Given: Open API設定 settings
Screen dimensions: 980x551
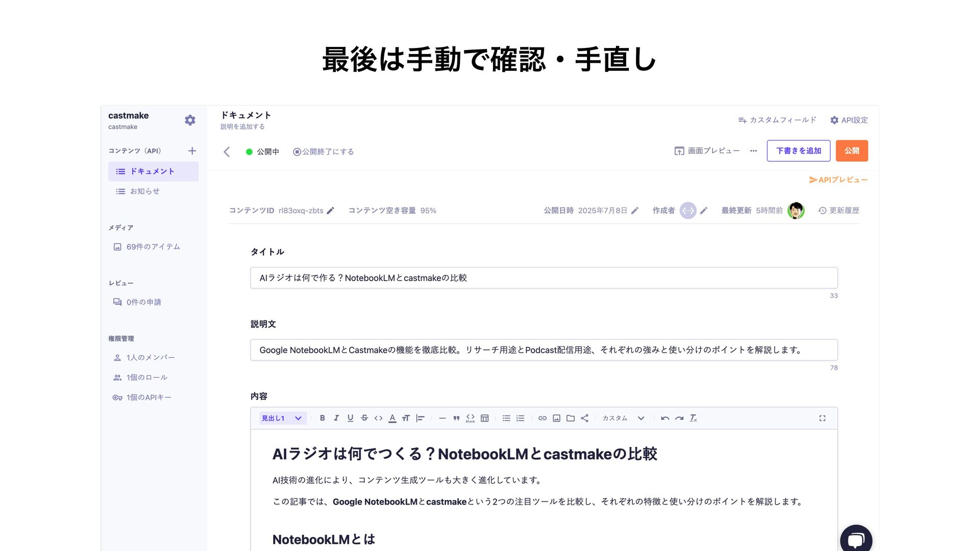Looking at the screenshot, I should pos(848,120).
